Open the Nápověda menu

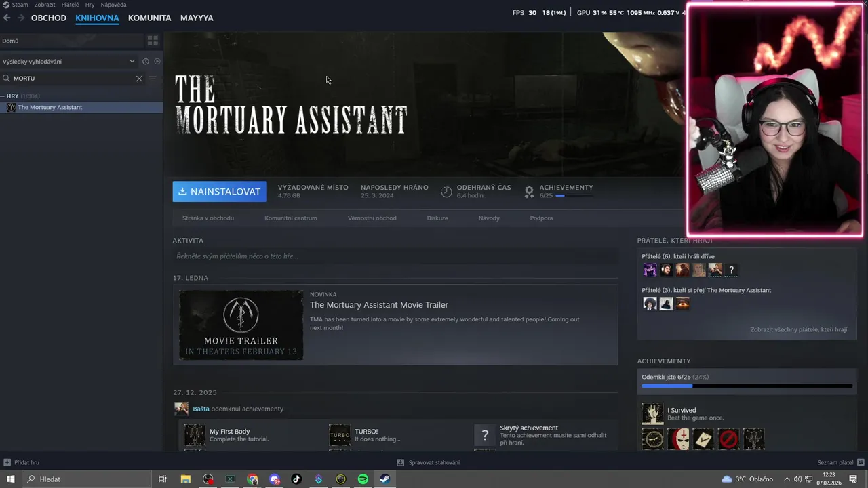(x=113, y=5)
